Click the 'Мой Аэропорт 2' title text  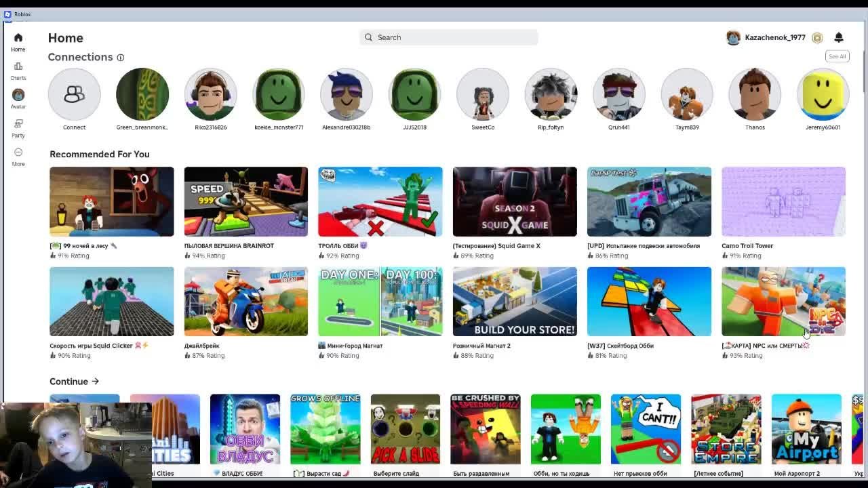click(797, 474)
